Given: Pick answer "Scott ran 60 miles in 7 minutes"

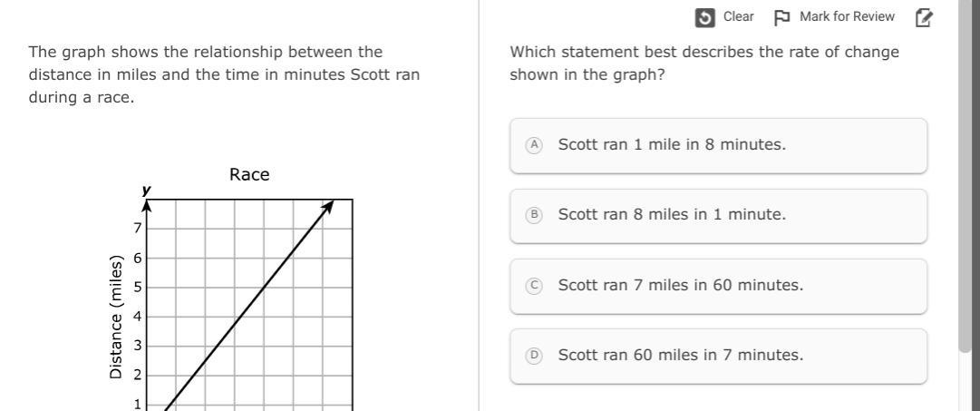Looking at the screenshot, I should tap(680, 355).
